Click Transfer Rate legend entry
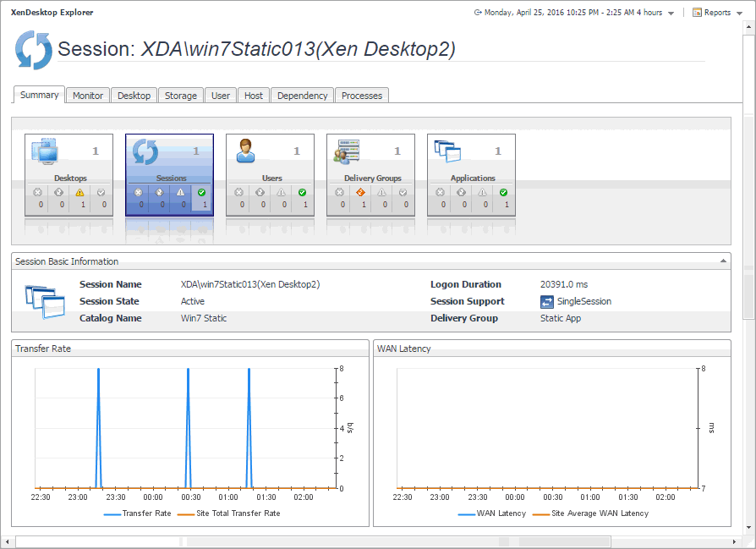This screenshot has height=549, width=756. coord(137,513)
